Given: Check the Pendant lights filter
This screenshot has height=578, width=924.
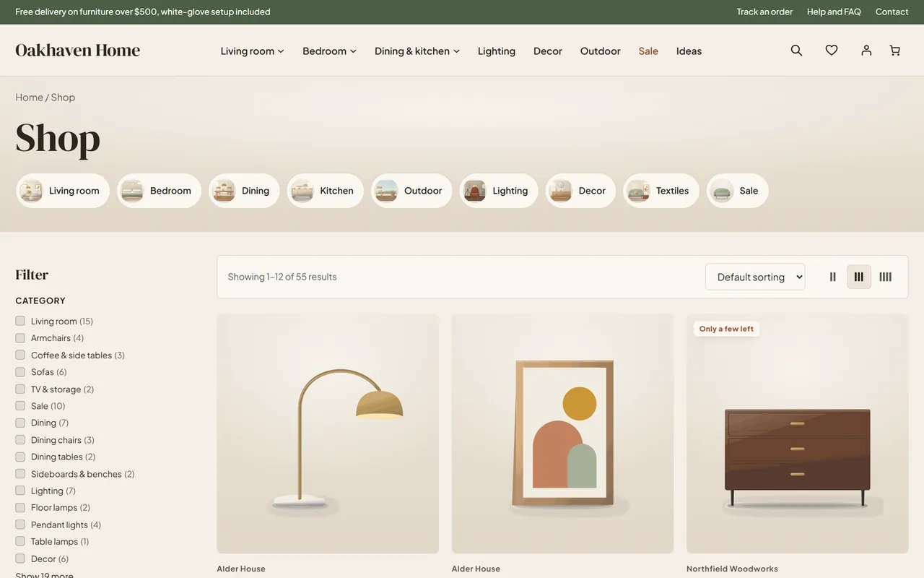Looking at the screenshot, I should pos(20,525).
